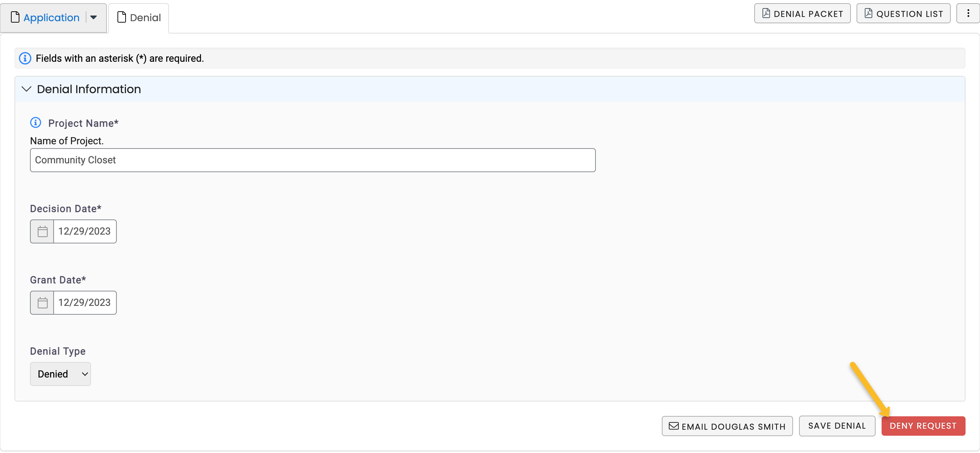Click the Denial Information section heading

point(89,89)
